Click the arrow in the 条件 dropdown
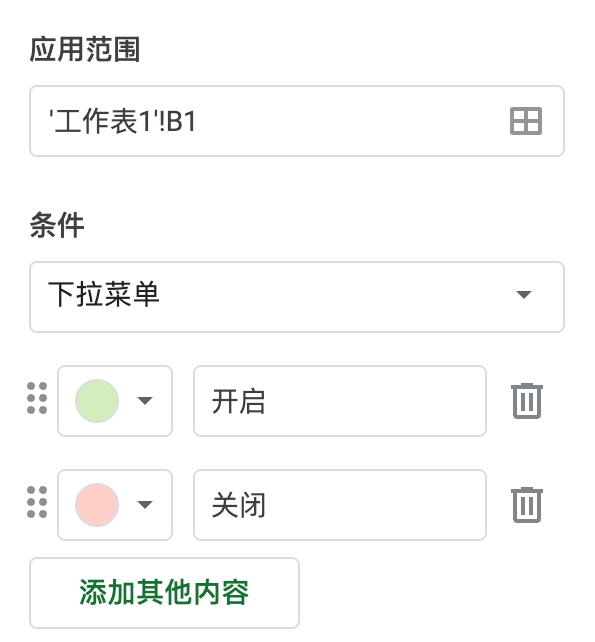The height and width of the screenshot is (642, 595). (x=524, y=294)
